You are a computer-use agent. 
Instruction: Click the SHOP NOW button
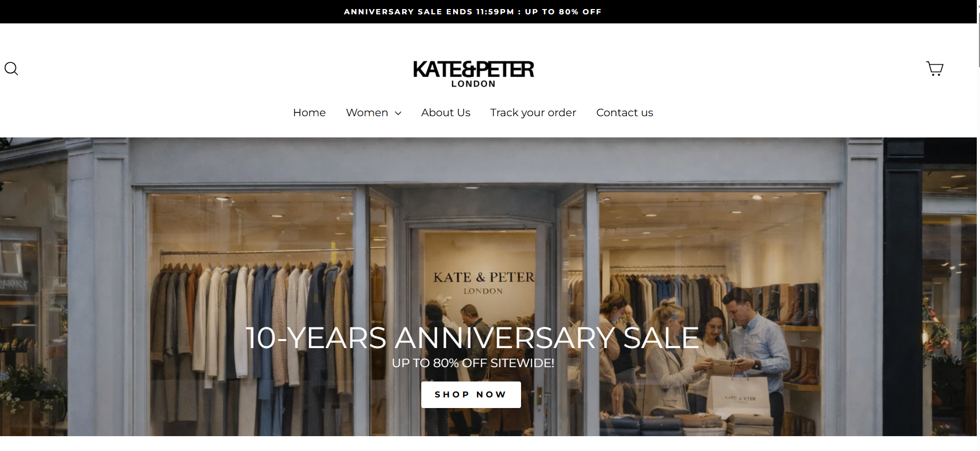[471, 395]
